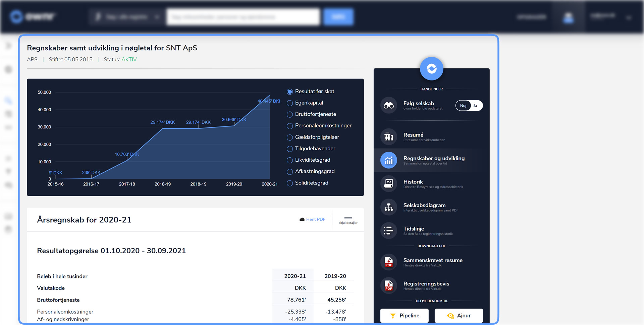Click the AKTIV status text
644x325 pixels.
click(129, 59)
